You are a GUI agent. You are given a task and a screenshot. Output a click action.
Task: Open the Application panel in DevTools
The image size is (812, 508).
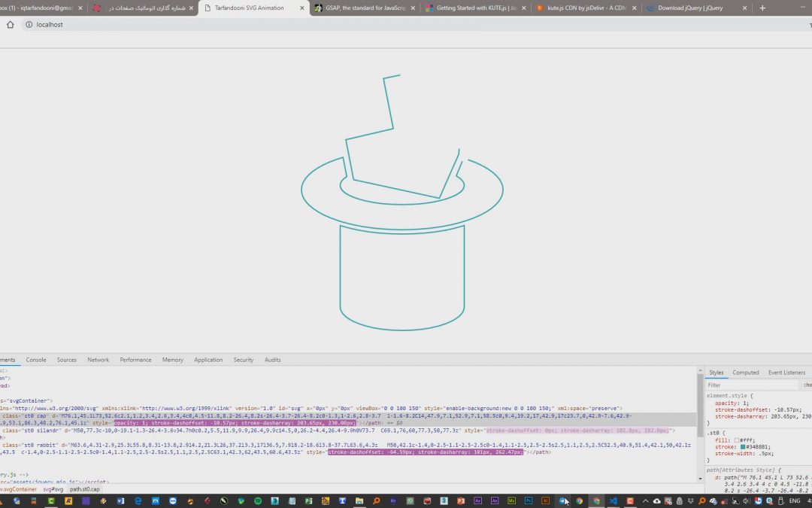(x=208, y=360)
